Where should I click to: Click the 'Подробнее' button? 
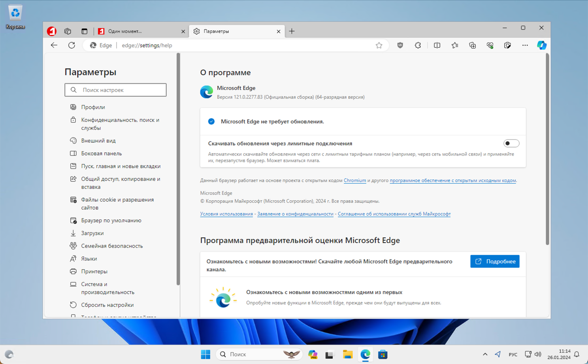tap(495, 261)
